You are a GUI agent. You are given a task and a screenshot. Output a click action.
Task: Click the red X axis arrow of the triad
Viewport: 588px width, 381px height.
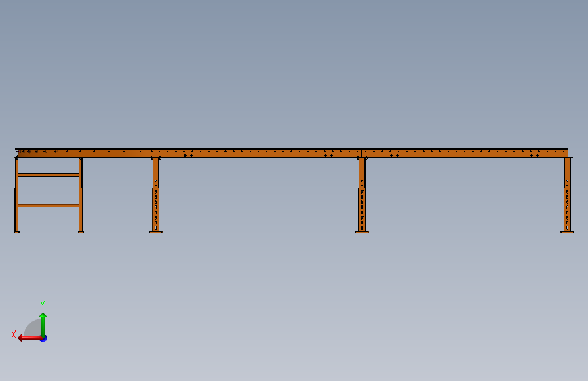tap(30, 338)
